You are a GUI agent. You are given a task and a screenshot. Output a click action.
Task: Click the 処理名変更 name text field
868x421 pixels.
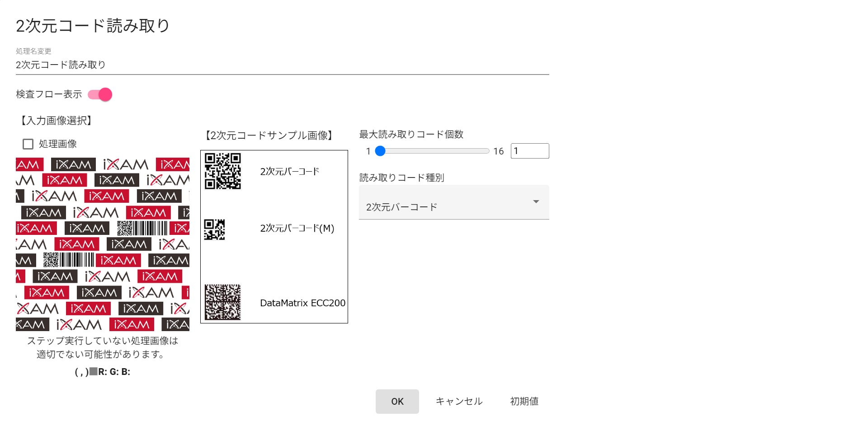point(282,65)
